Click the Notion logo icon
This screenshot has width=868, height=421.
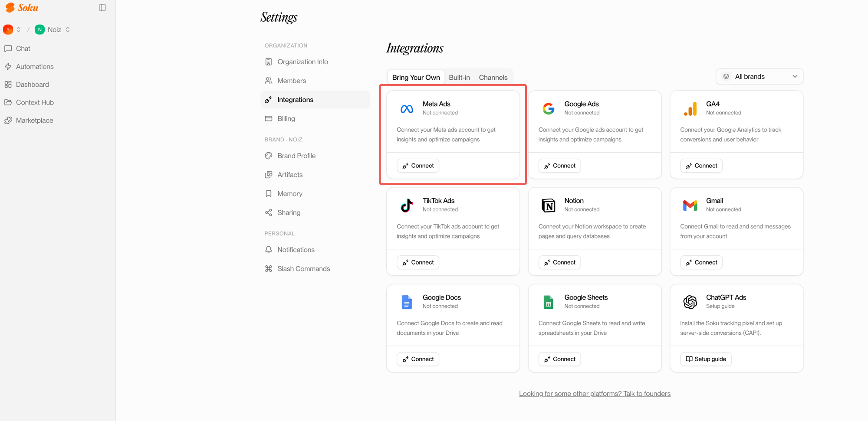coord(549,205)
